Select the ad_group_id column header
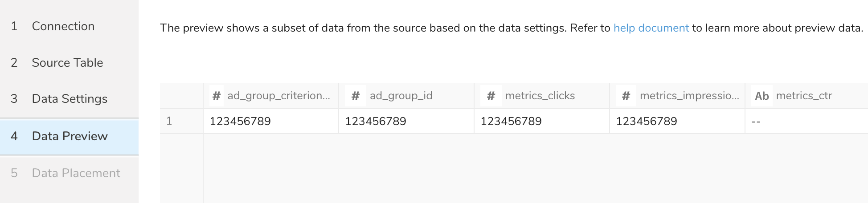Viewport: 868px width, 203px height. coord(401,96)
